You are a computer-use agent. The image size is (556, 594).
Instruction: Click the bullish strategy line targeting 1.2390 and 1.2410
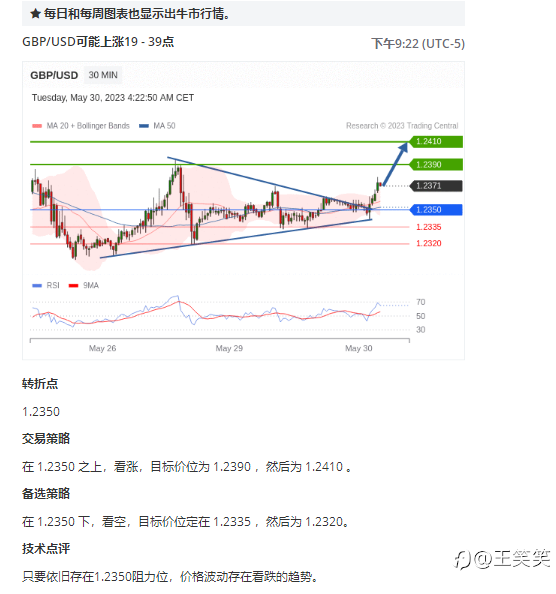187,467
